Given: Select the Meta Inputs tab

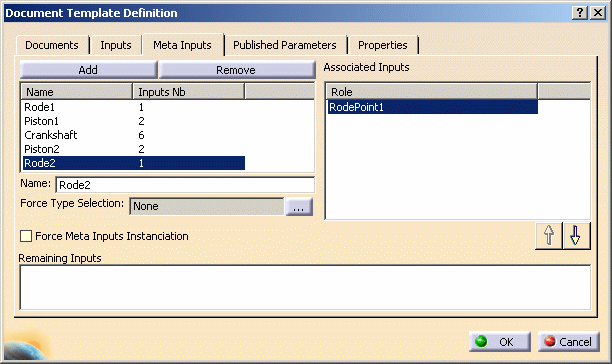Looking at the screenshot, I should tap(182, 45).
